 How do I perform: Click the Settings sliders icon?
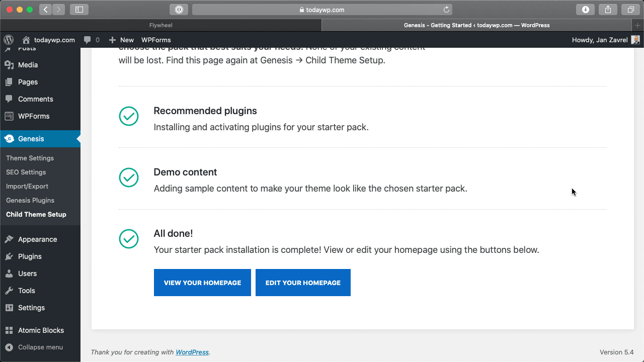[x=9, y=308]
